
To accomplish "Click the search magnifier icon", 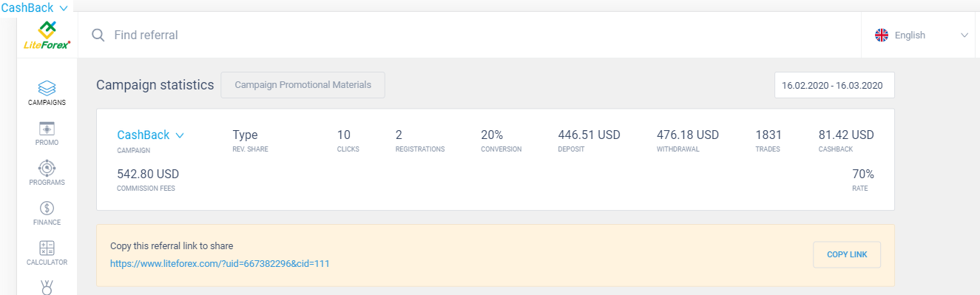I will (98, 35).
